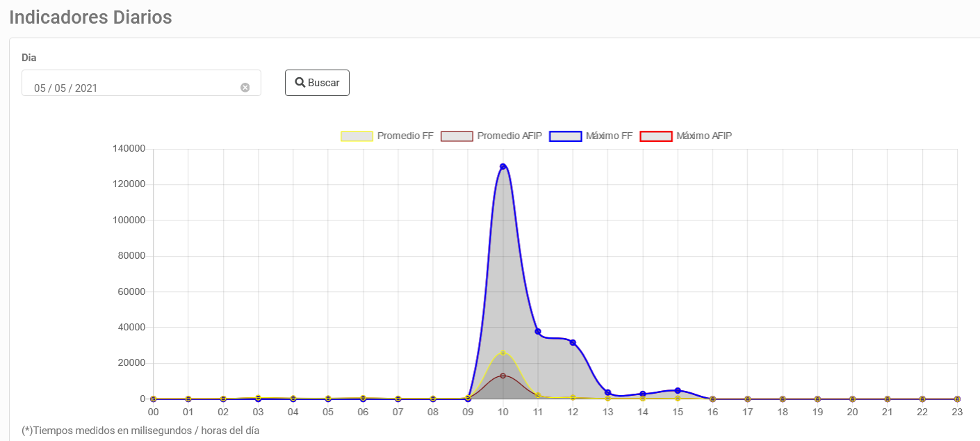Click the data point at hour 00
The width and height of the screenshot is (980, 441).
click(x=153, y=399)
